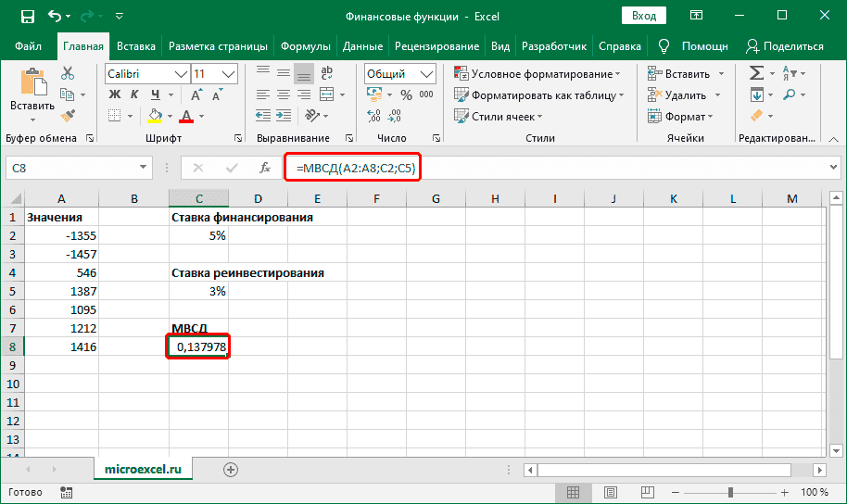Expand the Общий number format dropdown
This screenshot has width=847, height=504.
click(398, 74)
